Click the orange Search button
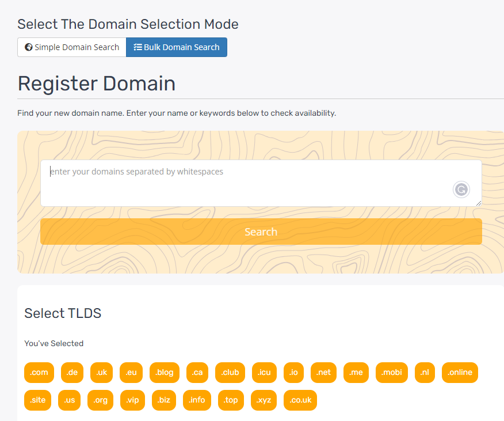The image size is (504, 421). (261, 232)
